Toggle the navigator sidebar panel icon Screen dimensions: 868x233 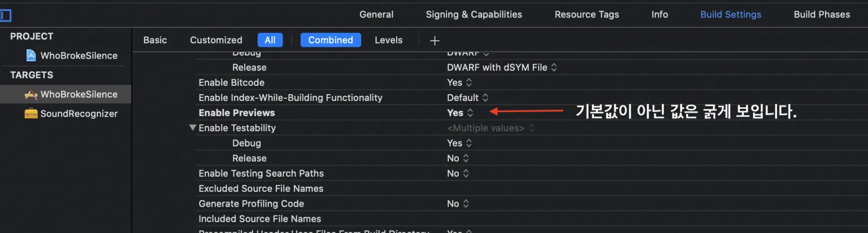point(6,15)
